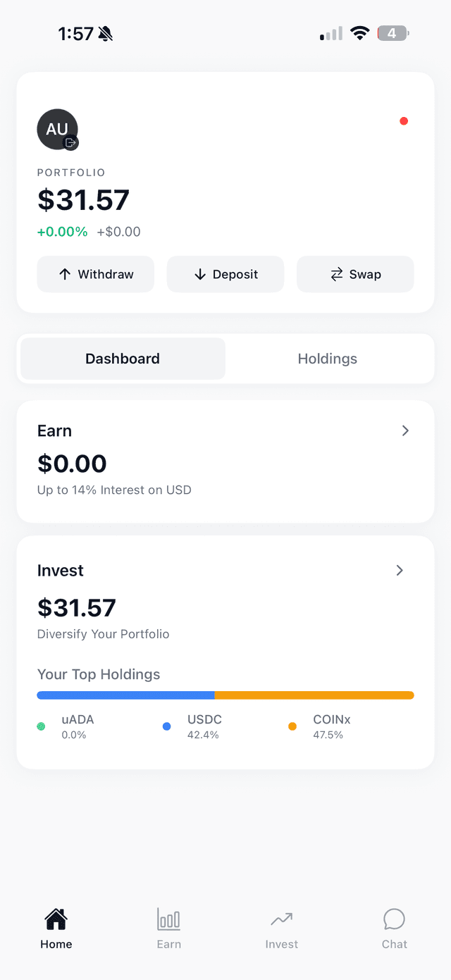Open the Earn bar chart icon
Screen dimensions: 451x980
pyautogui.click(x=169, y=919)
